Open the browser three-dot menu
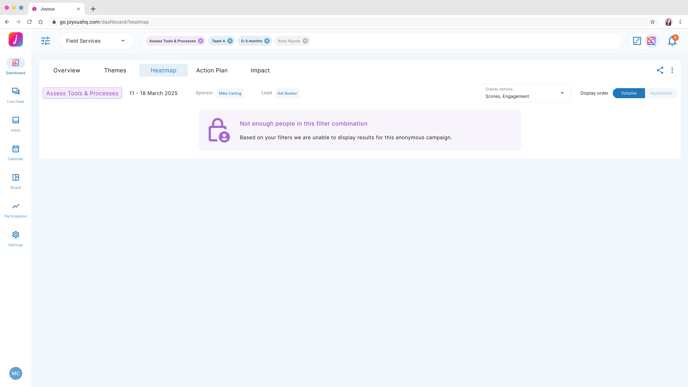688x387 pixels. point(680,22)
